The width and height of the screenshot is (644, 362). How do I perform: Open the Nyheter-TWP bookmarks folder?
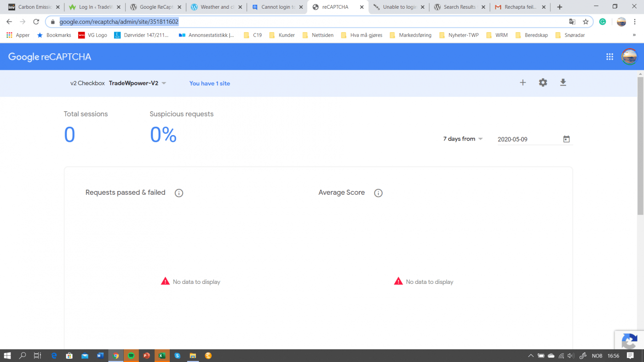point(459,35)
